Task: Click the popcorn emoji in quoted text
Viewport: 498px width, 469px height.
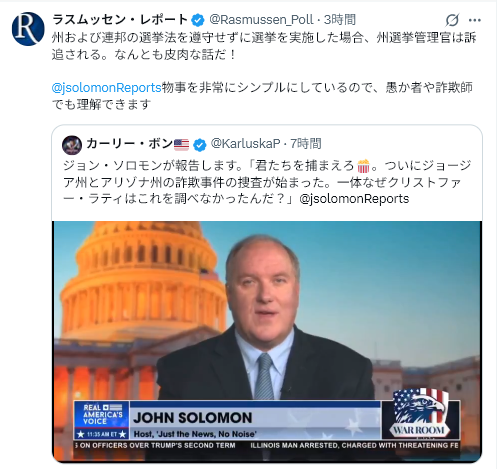Action: click(x=363, y=166)
